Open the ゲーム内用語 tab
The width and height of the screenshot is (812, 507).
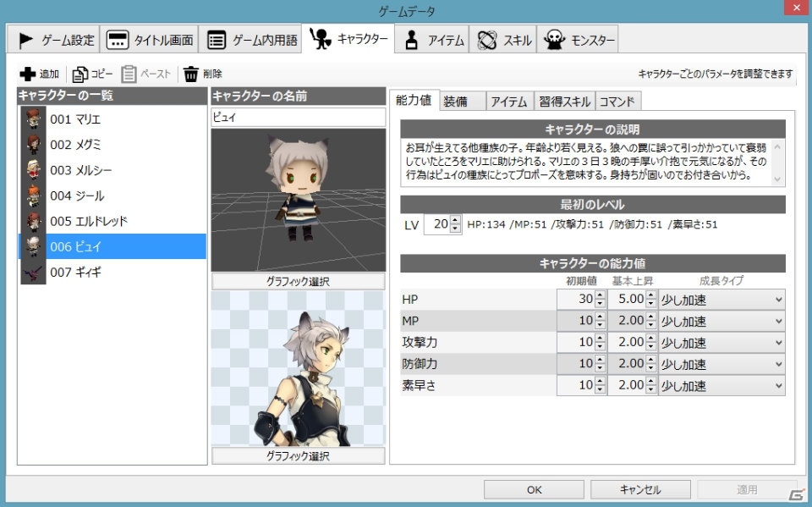252,40
